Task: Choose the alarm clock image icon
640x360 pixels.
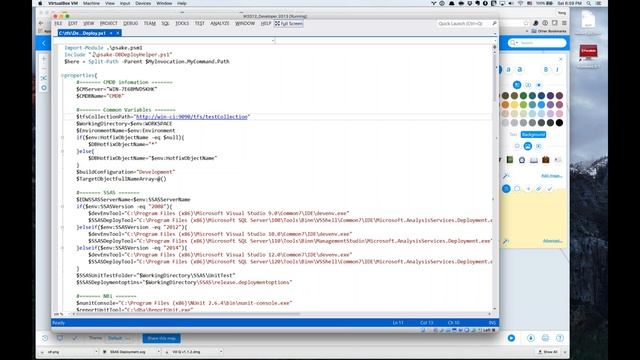Action: click(522, 160)
